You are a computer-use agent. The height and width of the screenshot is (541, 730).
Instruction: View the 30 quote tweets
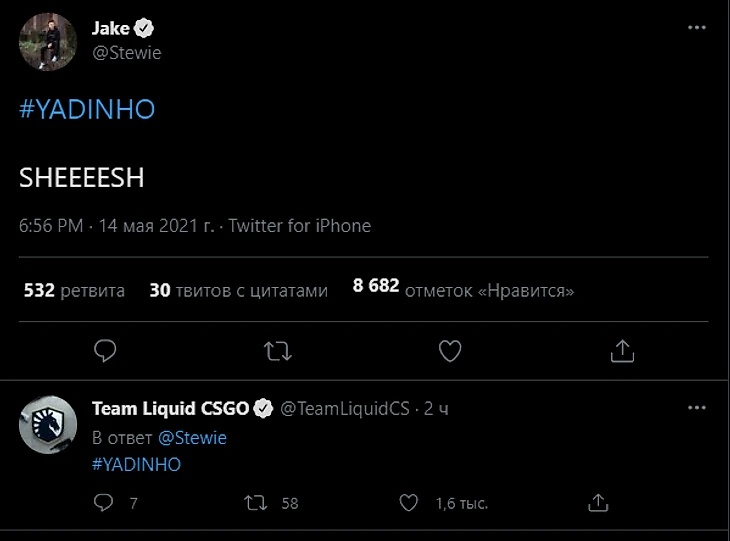(238, 291)
